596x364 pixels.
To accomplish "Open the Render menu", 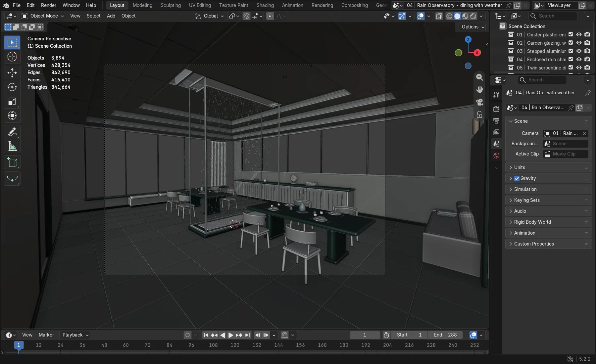I will click(49, 5).
